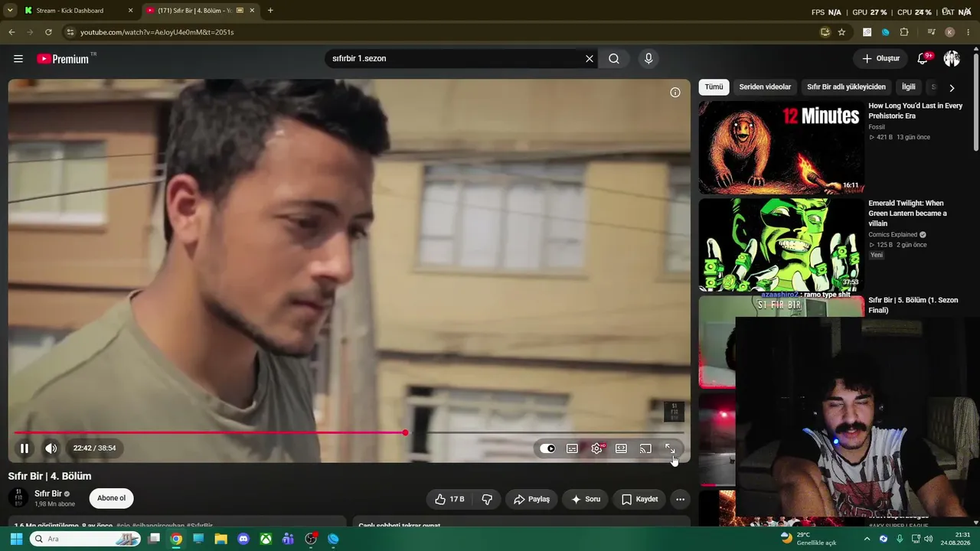Toggle the autoplay switch in player
This screenshot has width=980, height=551.
click(x=547, y=448)
